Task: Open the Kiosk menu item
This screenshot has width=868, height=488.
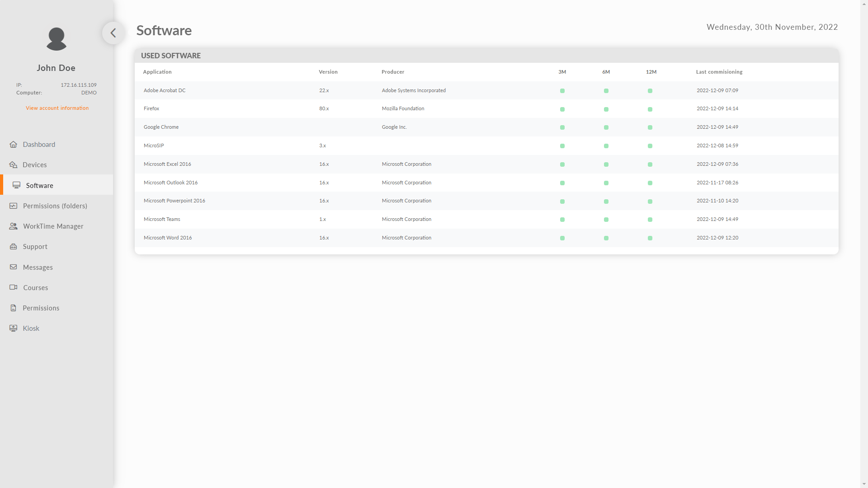Action: tap(57, 328)
